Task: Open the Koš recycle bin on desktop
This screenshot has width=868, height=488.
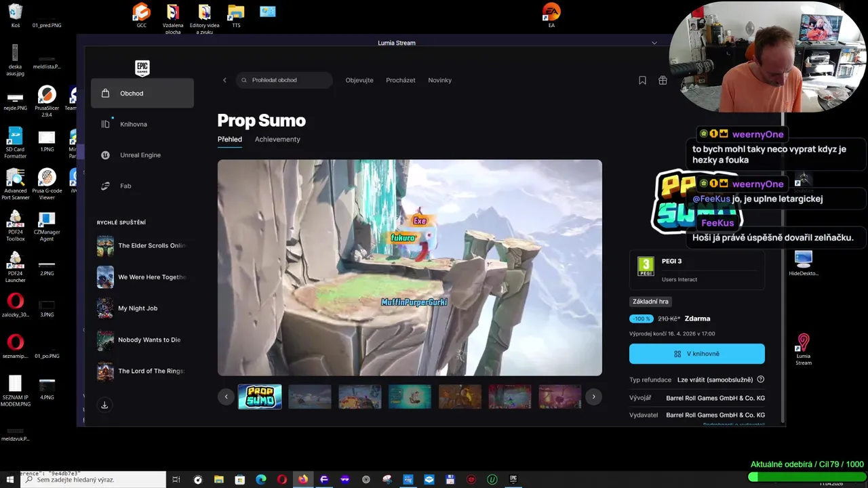Action: click(x=15, y=16)
